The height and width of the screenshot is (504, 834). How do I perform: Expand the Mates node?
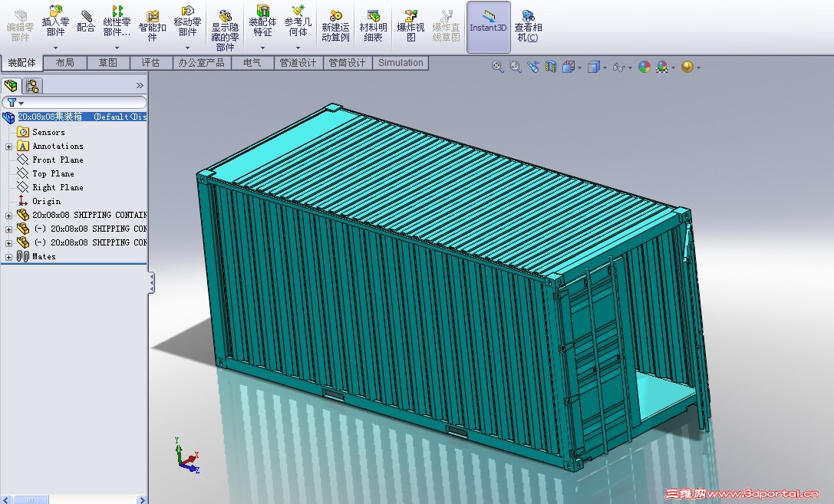coord(8,257)
